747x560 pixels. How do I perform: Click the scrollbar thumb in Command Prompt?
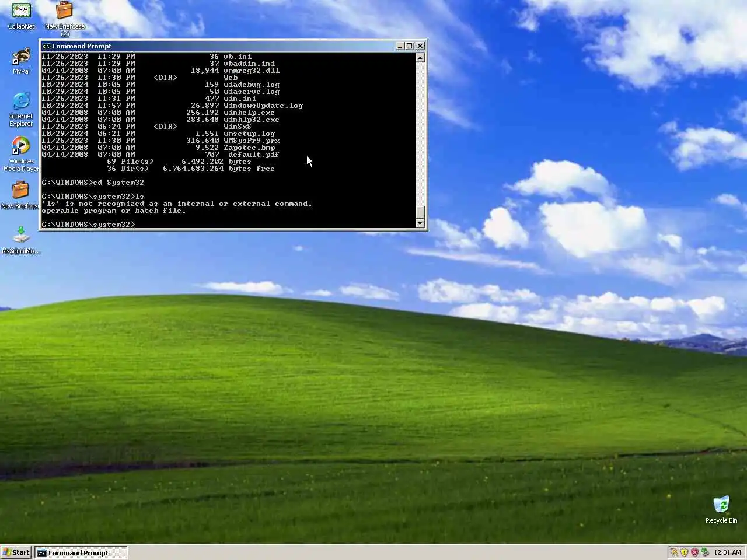coord(420,212)
